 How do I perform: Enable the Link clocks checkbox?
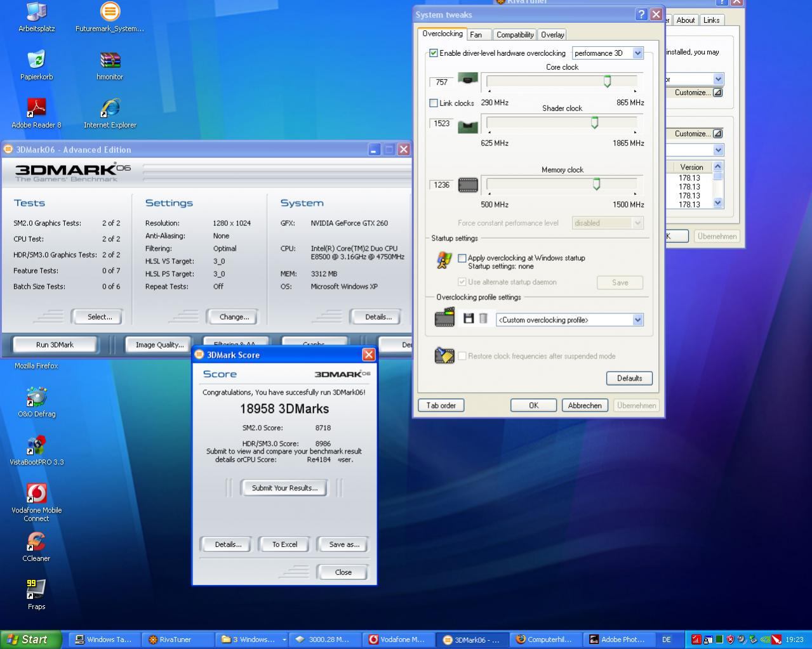[x=434, y=103]
